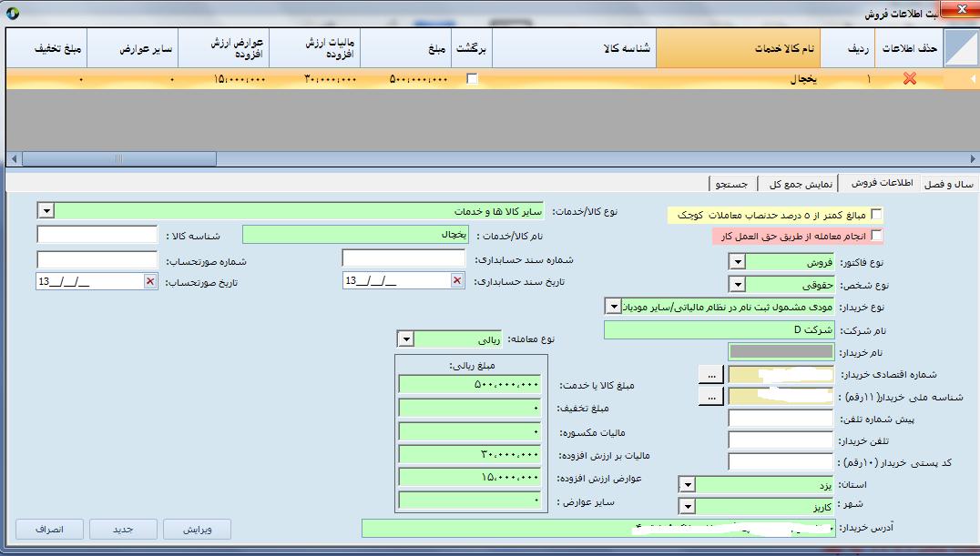The image size is (980, 556).
Task: Click the ... button beside شناسه ملی خریدار
Action: 709,396
